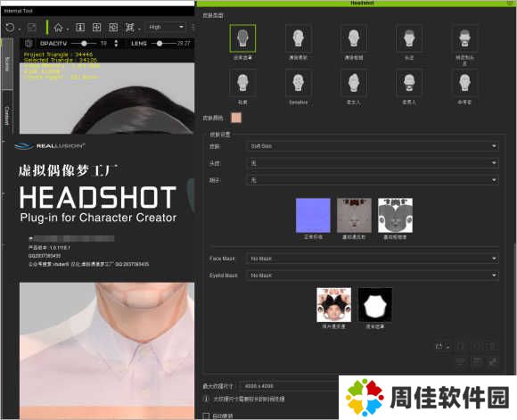Switch to the Content side tab
517x420 pixels.
[7, 115]
